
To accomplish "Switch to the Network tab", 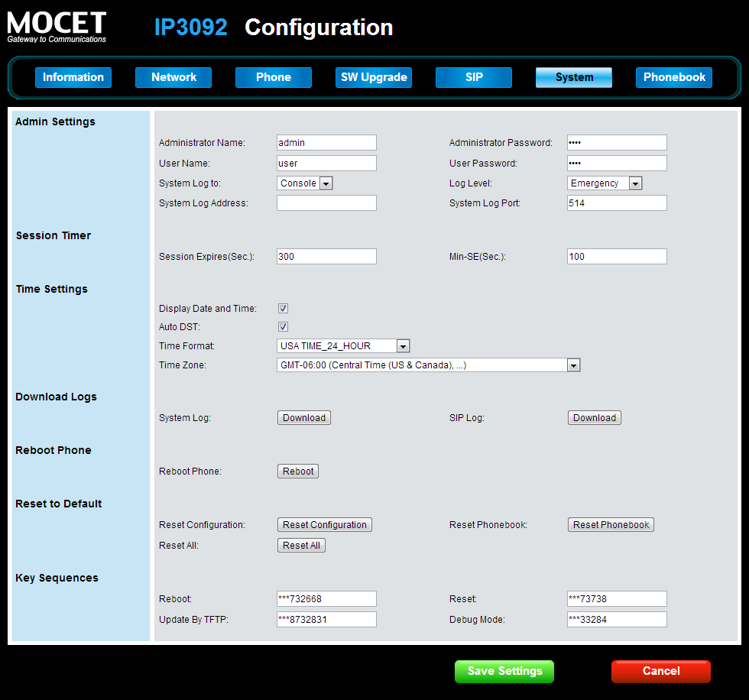I will pos(173,77).
